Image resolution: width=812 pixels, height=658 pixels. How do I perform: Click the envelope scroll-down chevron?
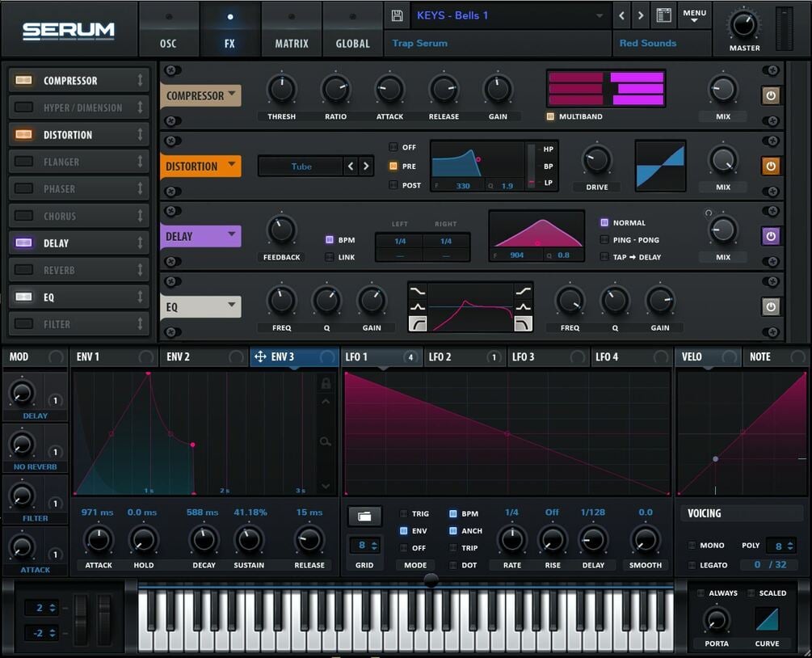point(326,486)
